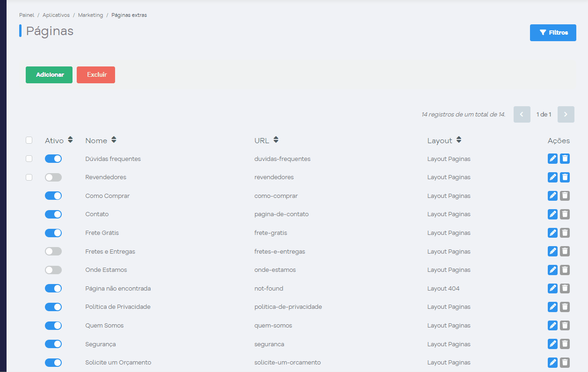Screen dimensions: 588x372
Task: Sort the table by URL column
Action: [x=276, y=140]
